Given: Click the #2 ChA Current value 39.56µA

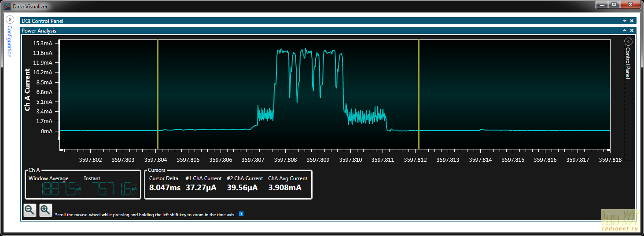Looking at the screenshot, I should pyautogui.click(x=242, y=188).
